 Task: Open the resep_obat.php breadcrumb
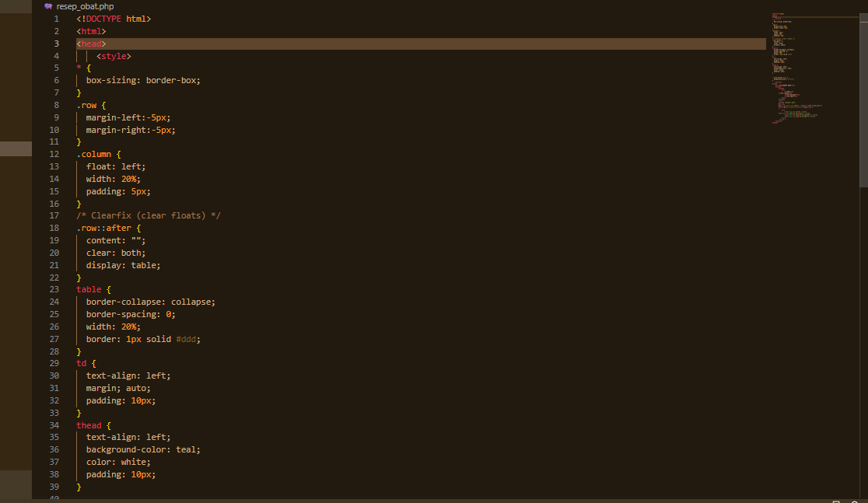pos(85,7)
